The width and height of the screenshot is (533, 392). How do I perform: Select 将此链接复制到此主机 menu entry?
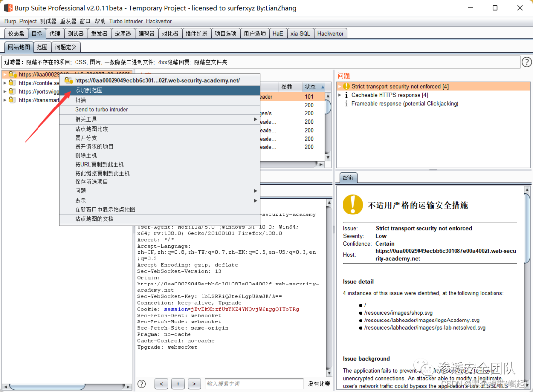point(159,173)
